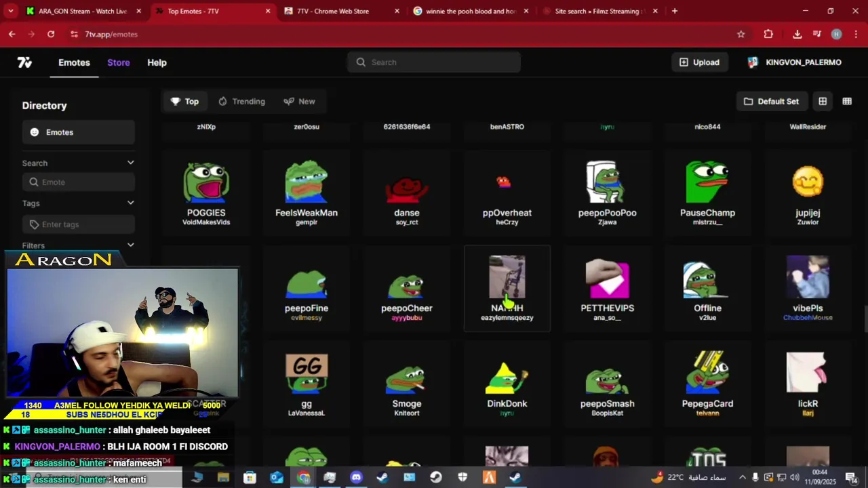The width and height of the screenshot is (868, 488).
Task: Open the peepoSmash emote
Action: click(607, 385)
